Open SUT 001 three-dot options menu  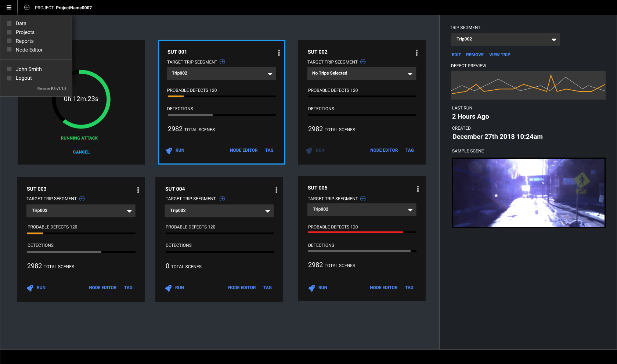(279, 53)
